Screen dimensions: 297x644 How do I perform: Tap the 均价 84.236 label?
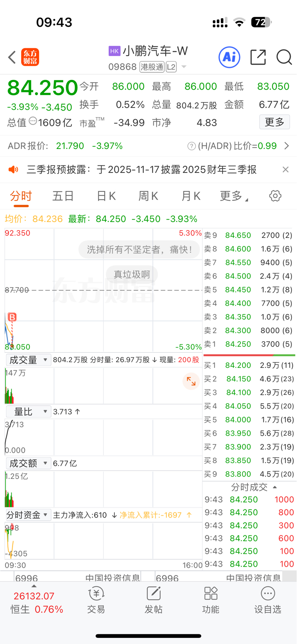point(34,219)
